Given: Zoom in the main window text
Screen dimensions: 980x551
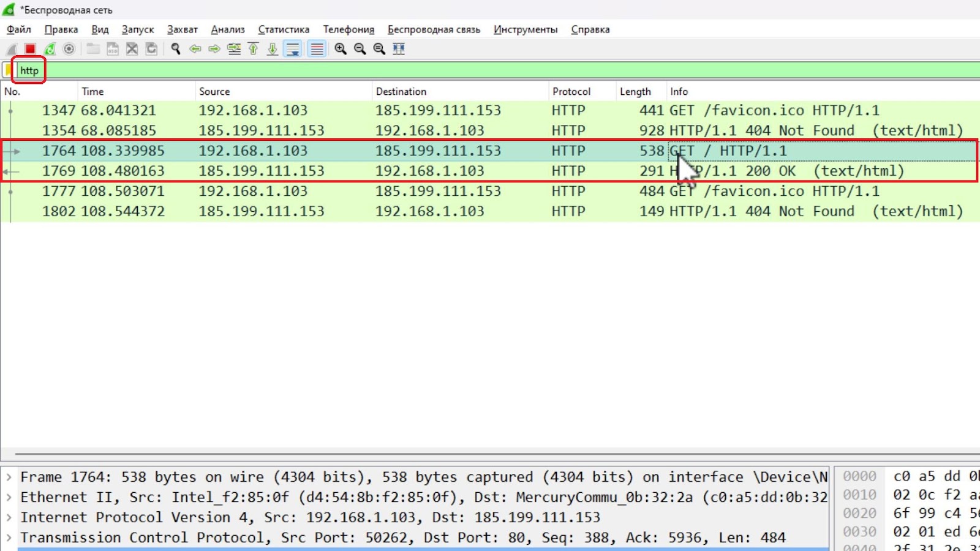Looking at the screenshot, I should coord(341,49).
